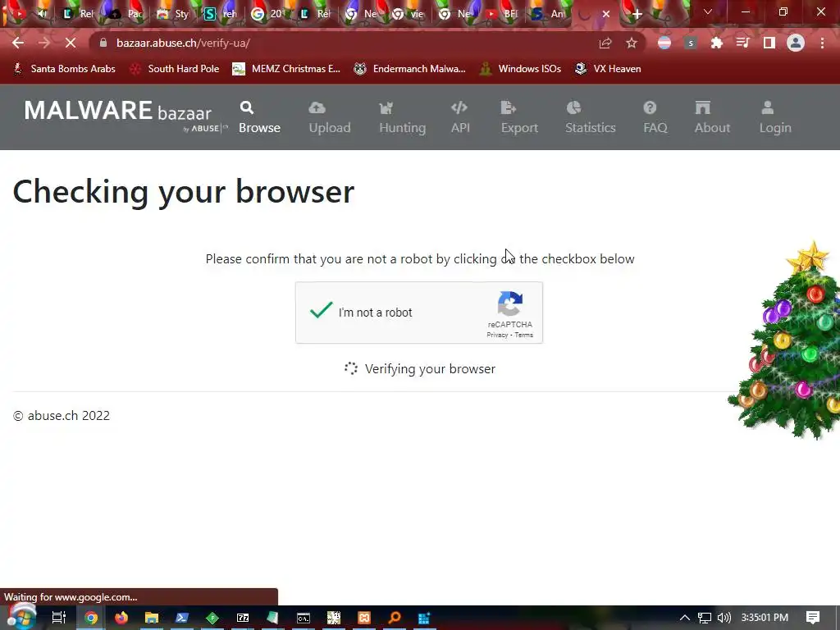Open the Hunting section icon
This screenshot has width=840, height=630.
tap(386, 107)
